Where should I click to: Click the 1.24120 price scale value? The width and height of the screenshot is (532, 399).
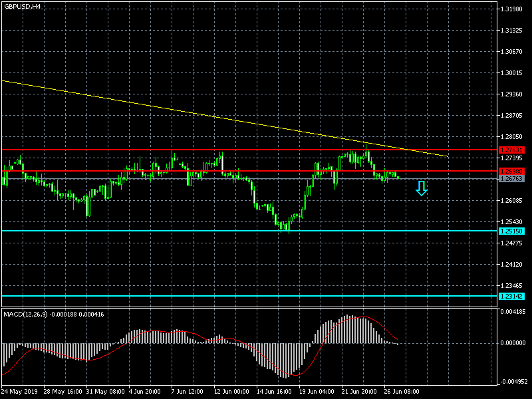(x=511, y=264)
